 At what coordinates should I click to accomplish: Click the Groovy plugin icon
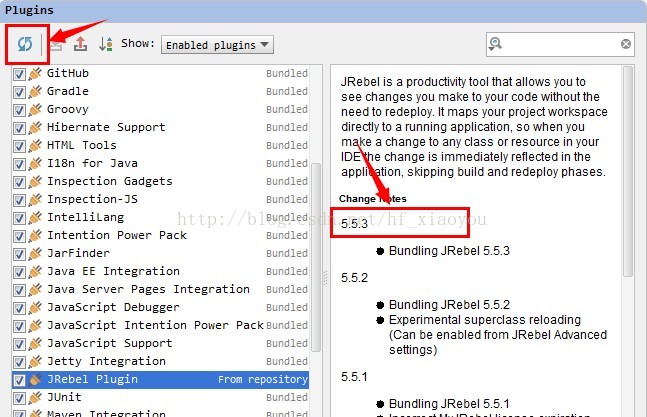coord(35,110)
